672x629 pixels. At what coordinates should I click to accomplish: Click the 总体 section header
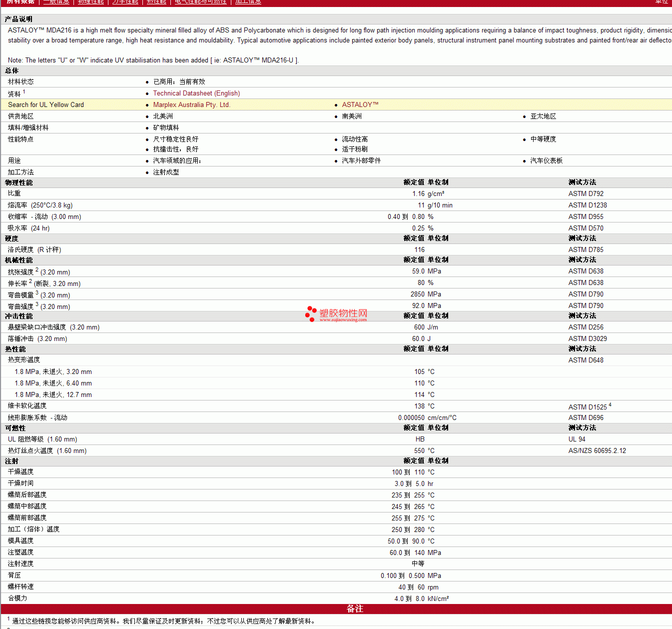point(11,71)
